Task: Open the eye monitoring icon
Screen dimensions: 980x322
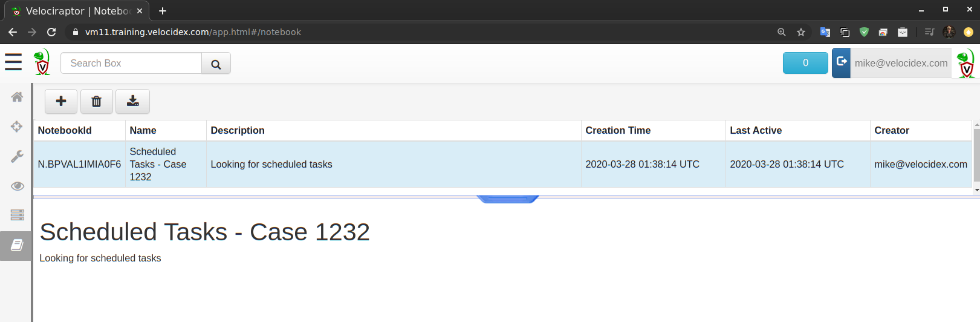Action: pyautogui.click(x=17, y=186)
